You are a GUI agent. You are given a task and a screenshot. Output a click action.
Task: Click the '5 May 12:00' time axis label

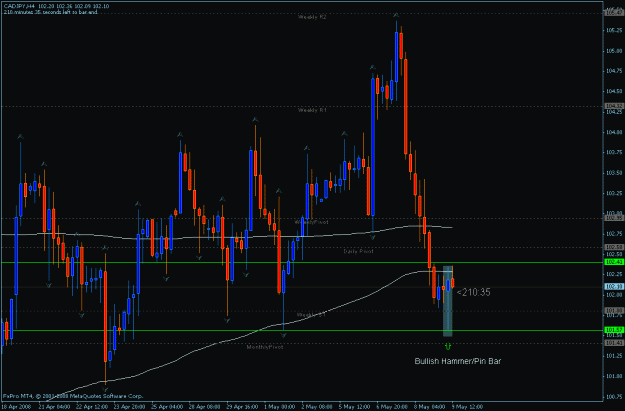click(355, 407)
